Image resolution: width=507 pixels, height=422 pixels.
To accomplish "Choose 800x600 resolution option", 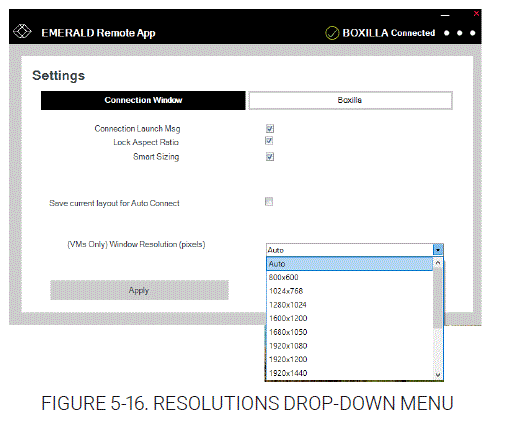I will (x=349, y=277).
